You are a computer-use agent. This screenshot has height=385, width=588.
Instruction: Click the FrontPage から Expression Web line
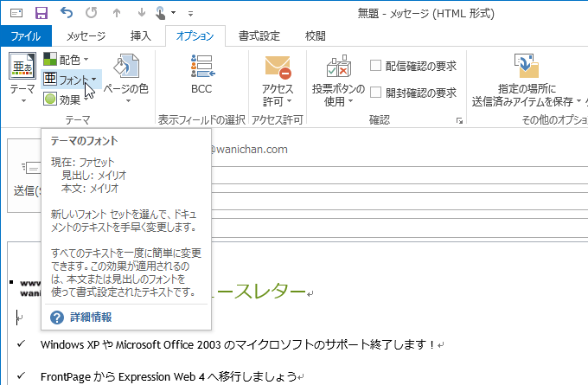169,376
